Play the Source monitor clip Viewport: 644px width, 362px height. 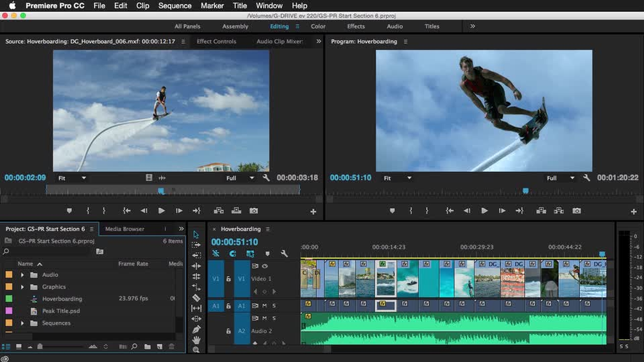click(x=161, y=211)
